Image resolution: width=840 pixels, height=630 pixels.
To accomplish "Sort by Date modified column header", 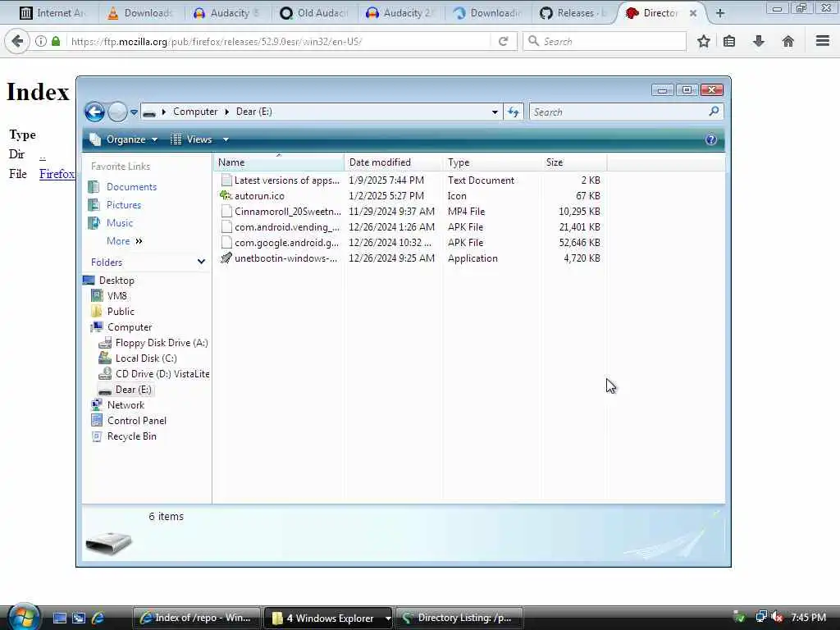I will 394,162.
